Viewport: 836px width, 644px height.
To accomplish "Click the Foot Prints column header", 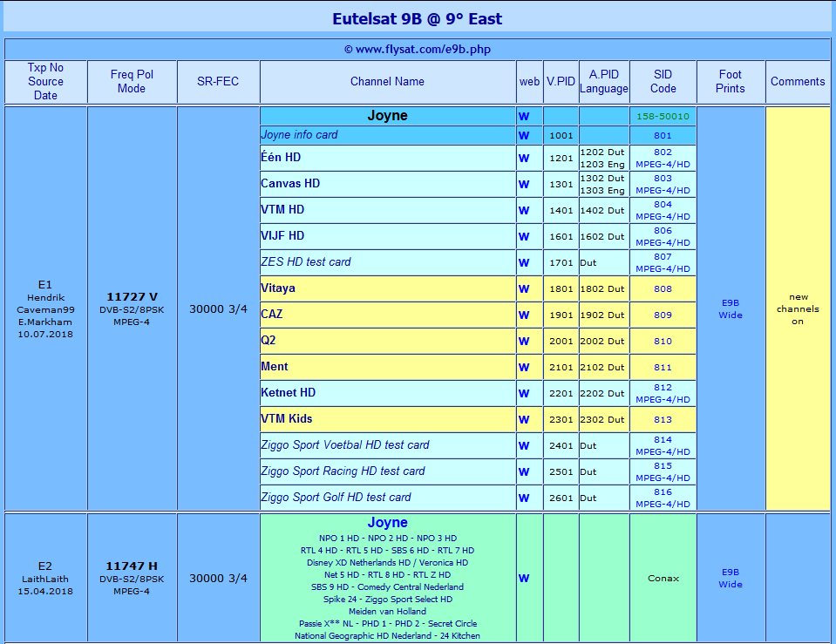I will (731, 82).
